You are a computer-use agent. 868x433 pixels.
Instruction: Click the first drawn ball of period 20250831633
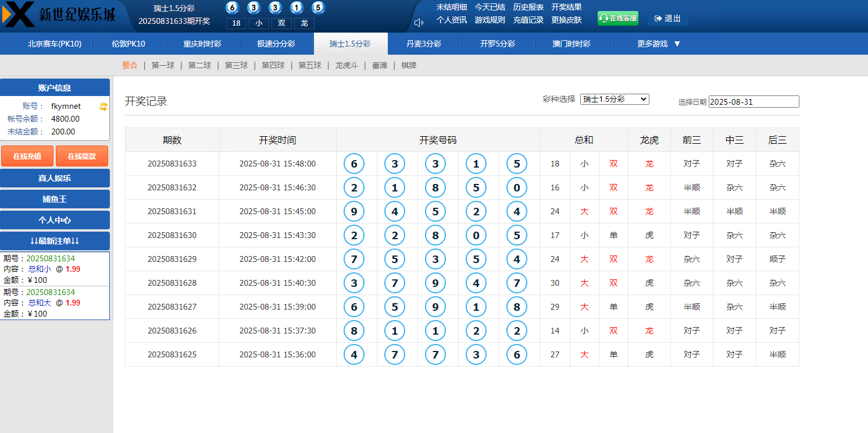tap(353, 164)
